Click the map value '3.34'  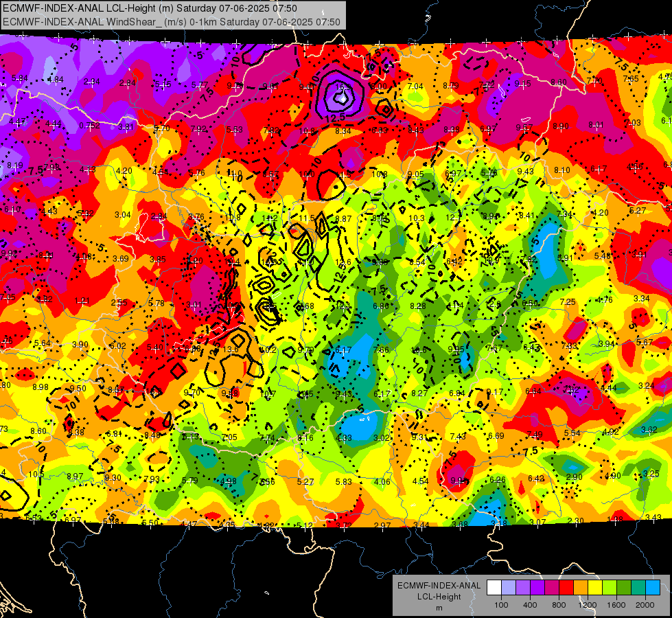pos(642,298)
